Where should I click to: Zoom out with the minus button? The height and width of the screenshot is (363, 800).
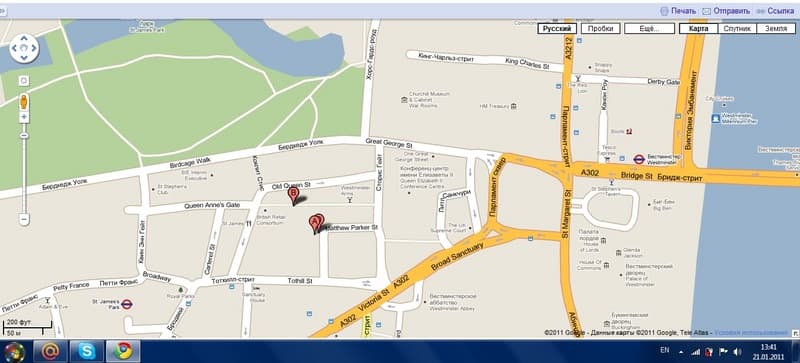coord(24,220)
